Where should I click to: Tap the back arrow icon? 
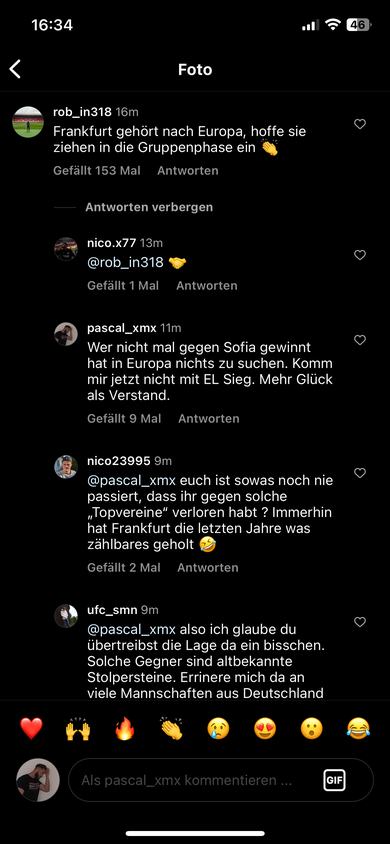click(x=15, y=69)
